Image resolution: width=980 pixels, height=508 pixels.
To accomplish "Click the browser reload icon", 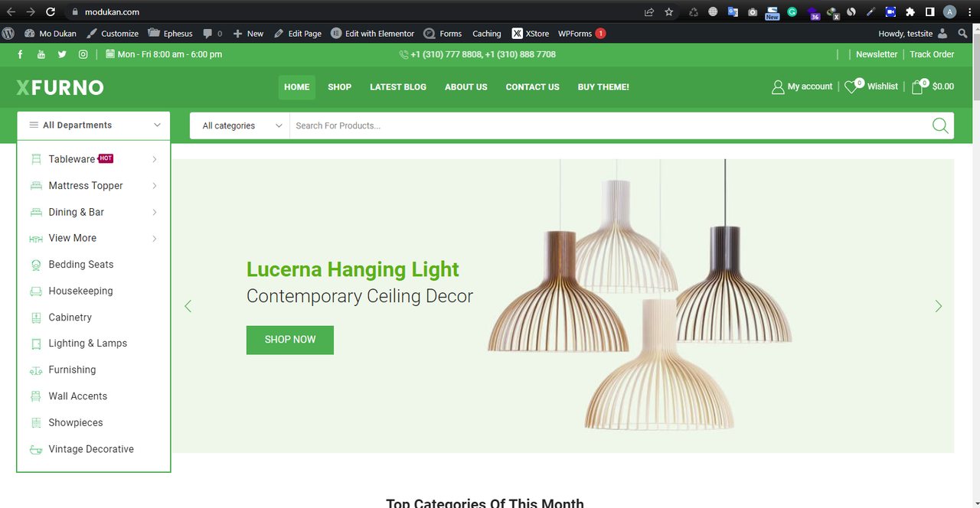I will click(x=51, y=11).
